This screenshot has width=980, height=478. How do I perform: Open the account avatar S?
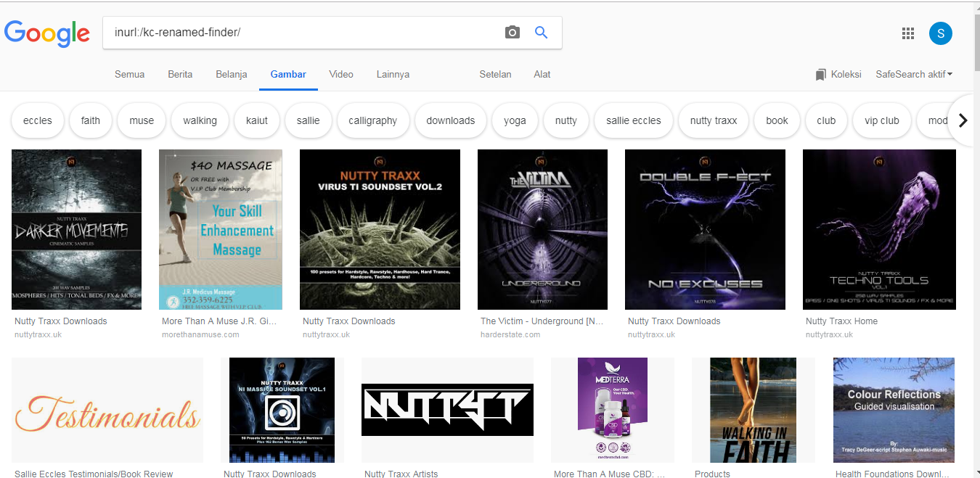[941, 33]
